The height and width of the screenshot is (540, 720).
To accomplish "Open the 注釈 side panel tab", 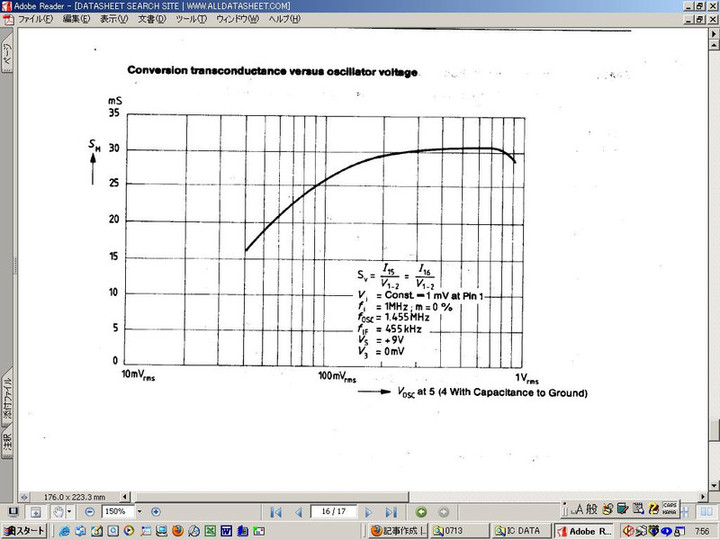I will [x=7, y=438].
